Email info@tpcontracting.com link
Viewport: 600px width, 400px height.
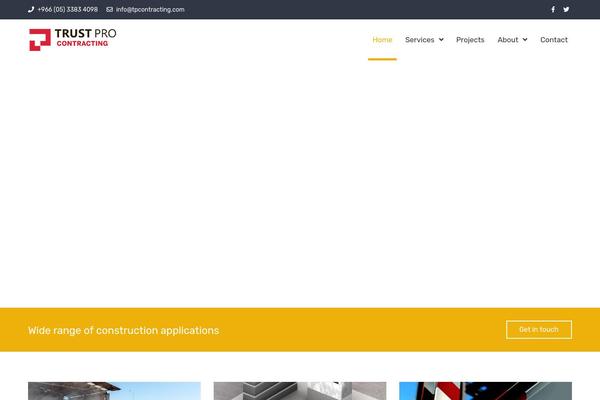click(x=150, y=10)
